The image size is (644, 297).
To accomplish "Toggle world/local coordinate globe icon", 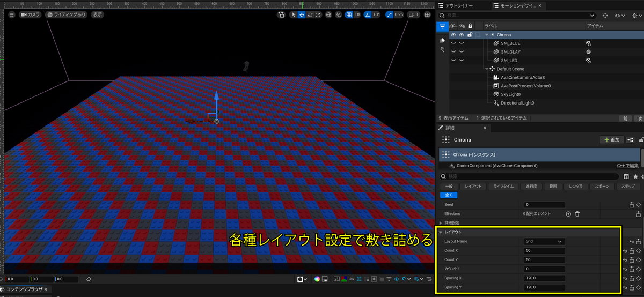I will [328, 15].
